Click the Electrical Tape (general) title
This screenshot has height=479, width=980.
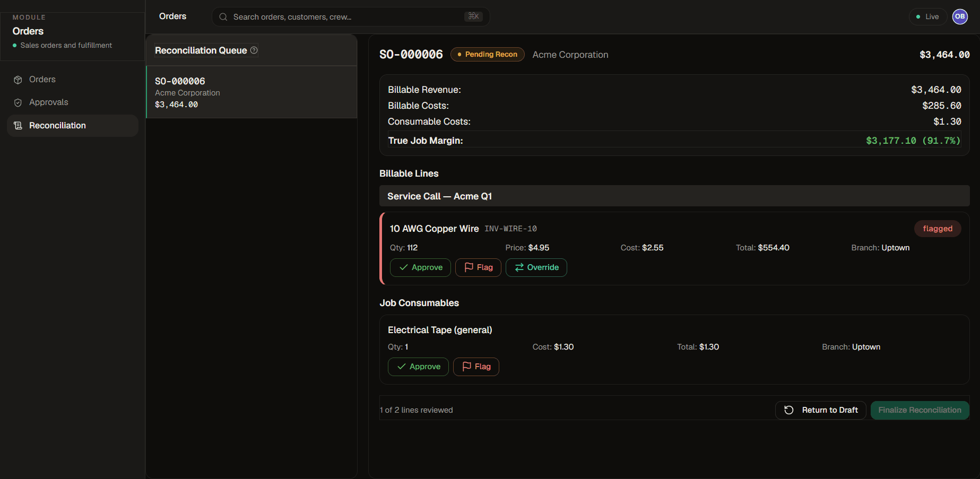tap(440, 330)
